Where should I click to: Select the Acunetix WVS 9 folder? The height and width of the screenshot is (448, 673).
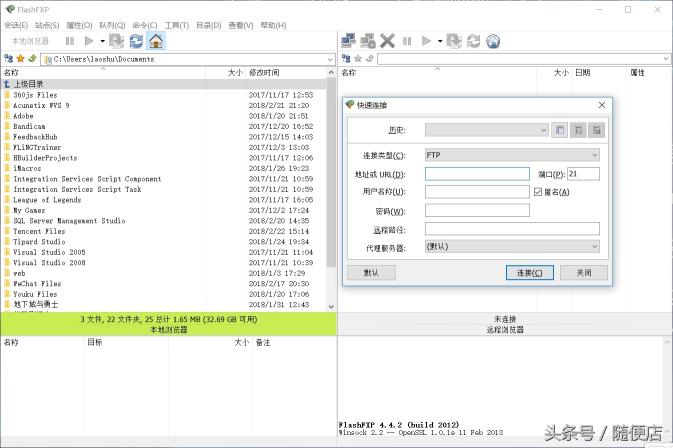coord(41,105)
